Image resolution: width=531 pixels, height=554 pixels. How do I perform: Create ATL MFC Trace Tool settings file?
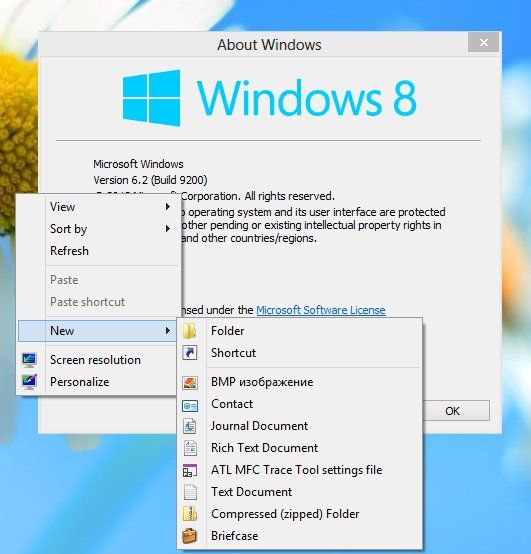click(x=300, y=470)
